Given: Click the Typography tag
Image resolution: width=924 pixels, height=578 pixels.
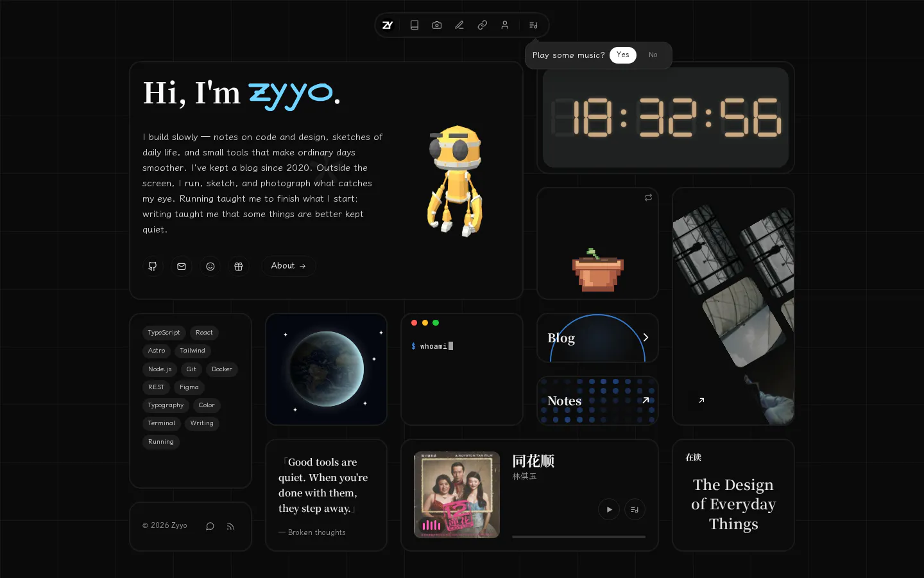Looking at the screenshot, I should click(x=166, y=405).
